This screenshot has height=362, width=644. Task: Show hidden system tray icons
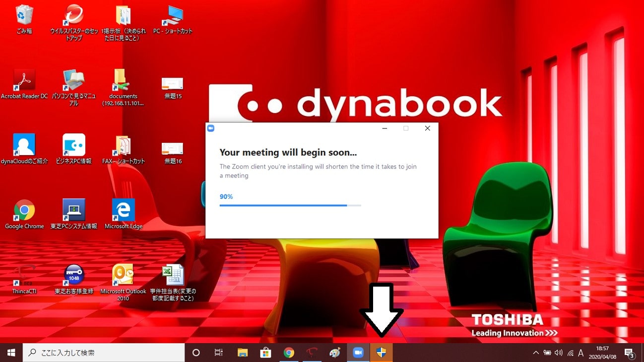536,353
